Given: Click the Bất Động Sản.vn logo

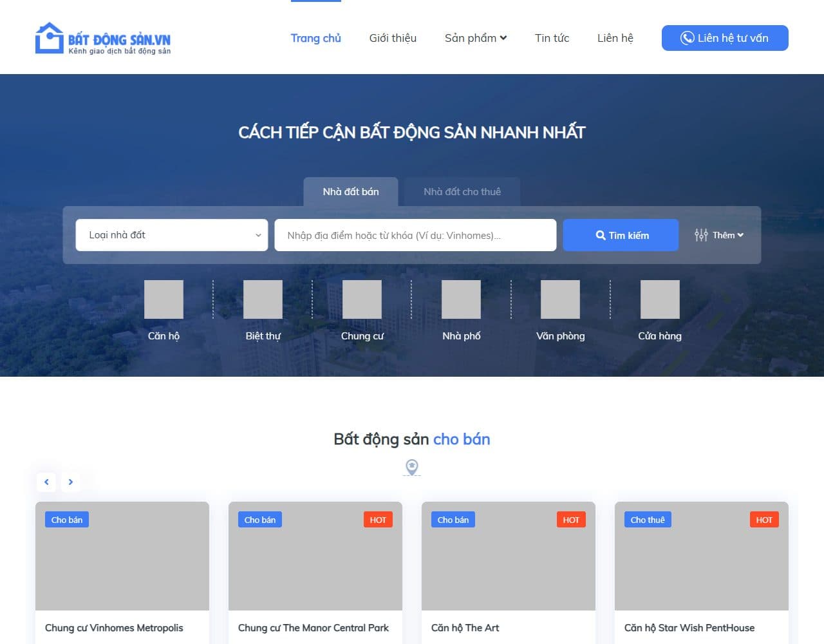Looking at the screenshot, I should (103, 39).
